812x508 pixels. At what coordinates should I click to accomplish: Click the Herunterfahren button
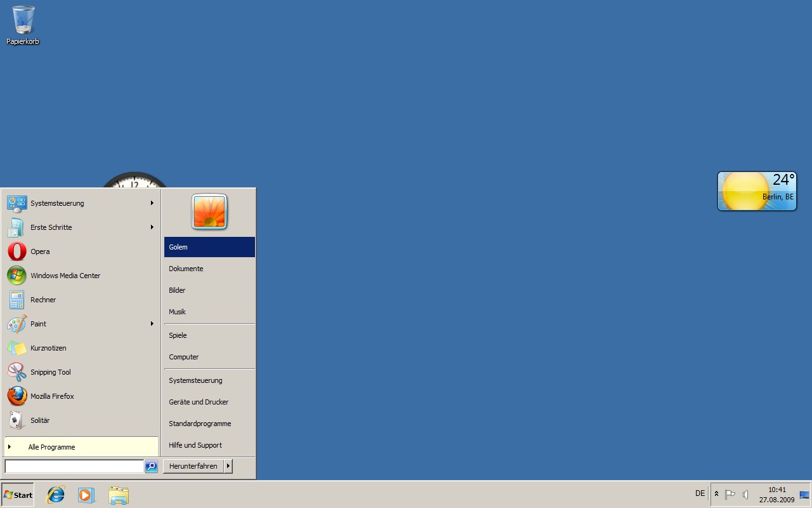tap(192, 466)
